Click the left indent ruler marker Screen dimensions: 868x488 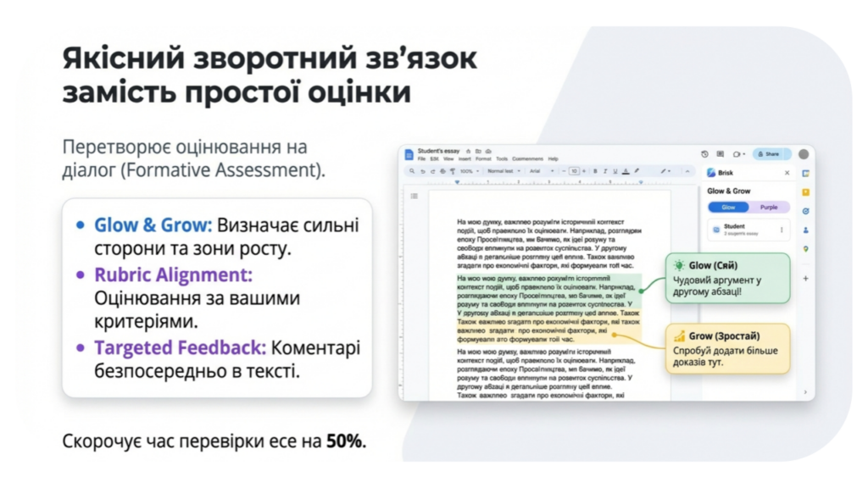[457, 181]
